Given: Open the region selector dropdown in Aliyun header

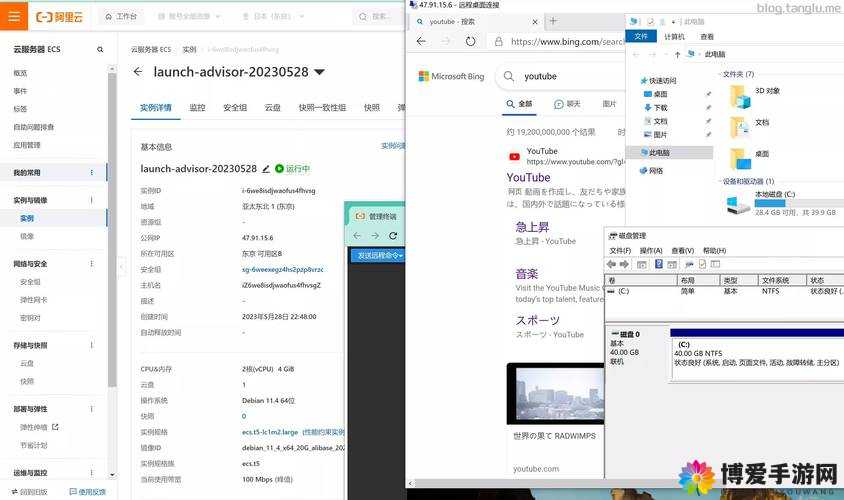Looking at the screenshot, I should (274, 17).
